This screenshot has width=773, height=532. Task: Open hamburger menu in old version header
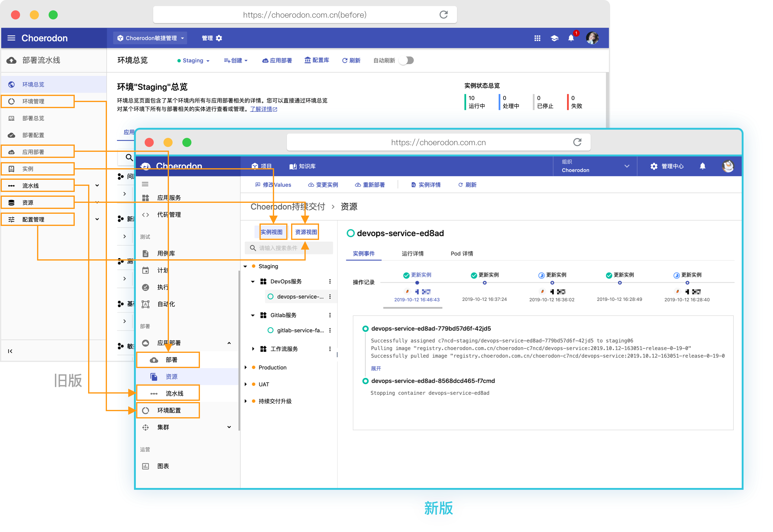[11, 38]
